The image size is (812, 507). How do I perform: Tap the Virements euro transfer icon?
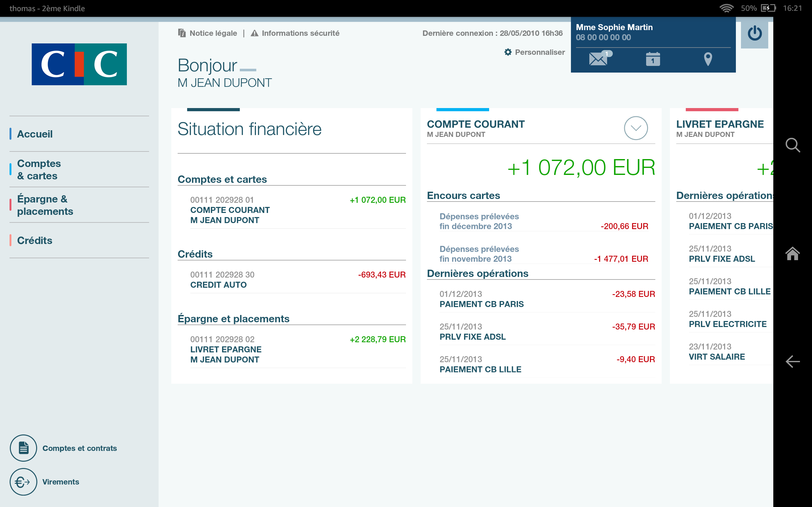click(x=23, y=482)
